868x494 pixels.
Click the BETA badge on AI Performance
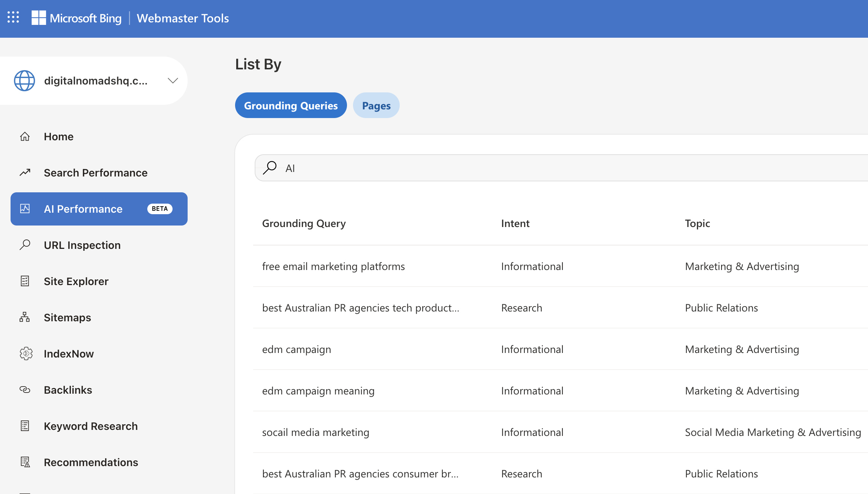tap(160, 209)
